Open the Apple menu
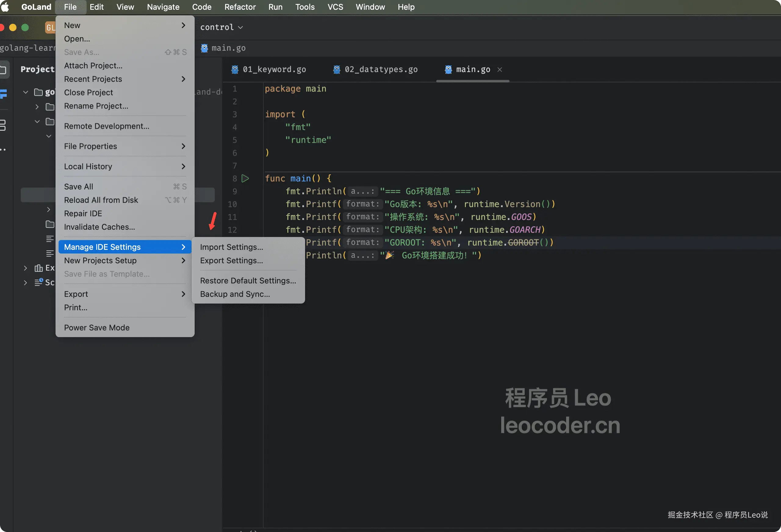 5,7
